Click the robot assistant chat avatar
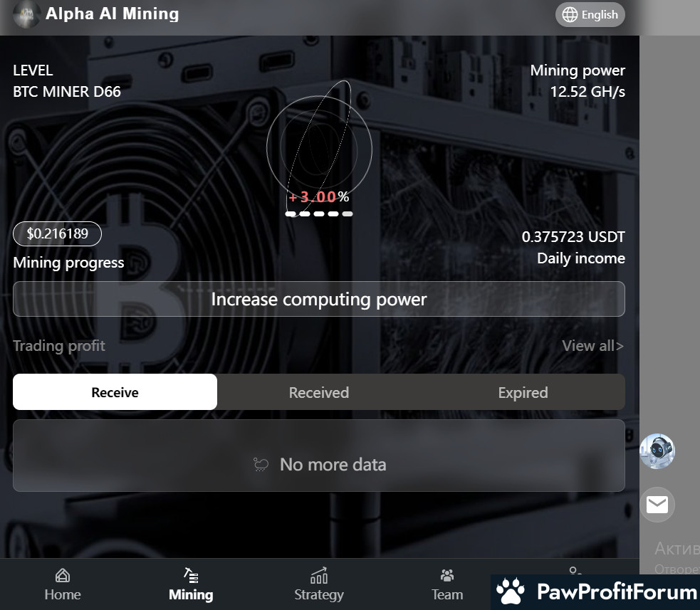700x610 pixels. tap(657, 451)
